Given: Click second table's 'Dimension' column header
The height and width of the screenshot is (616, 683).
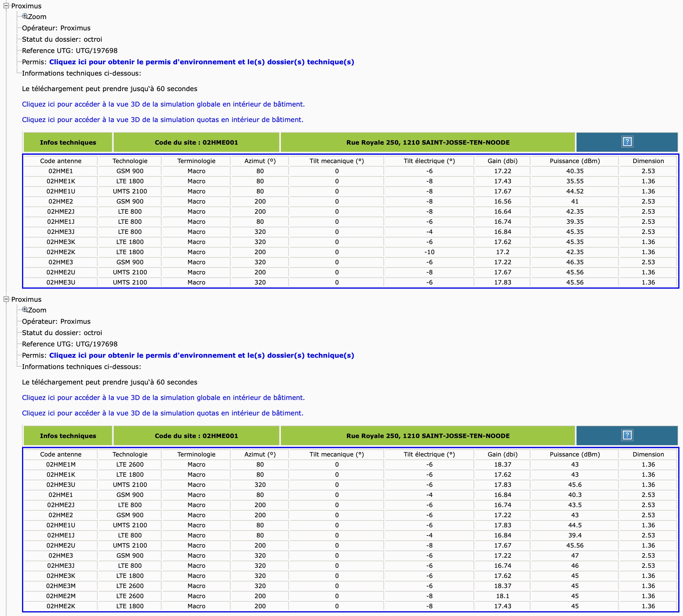Looking at the screenshot, I should [648, 454].
